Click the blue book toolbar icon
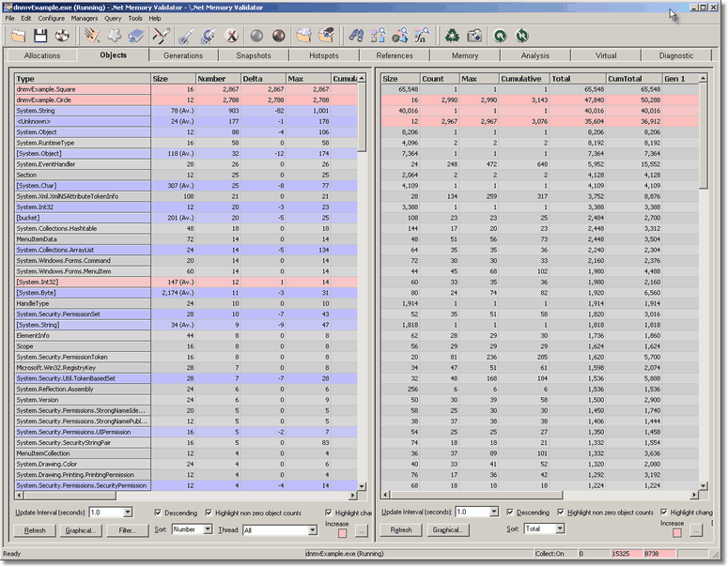Screen dimensions: 728x567 click(x=136, y=36)
